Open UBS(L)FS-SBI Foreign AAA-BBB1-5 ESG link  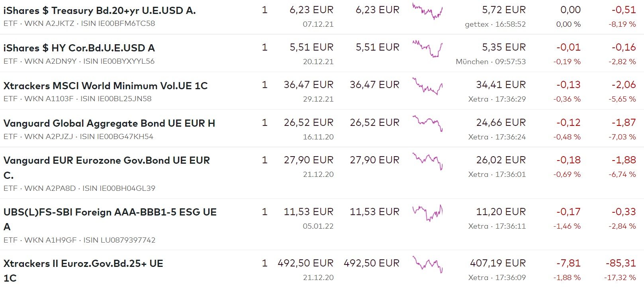tap(110, 212)
